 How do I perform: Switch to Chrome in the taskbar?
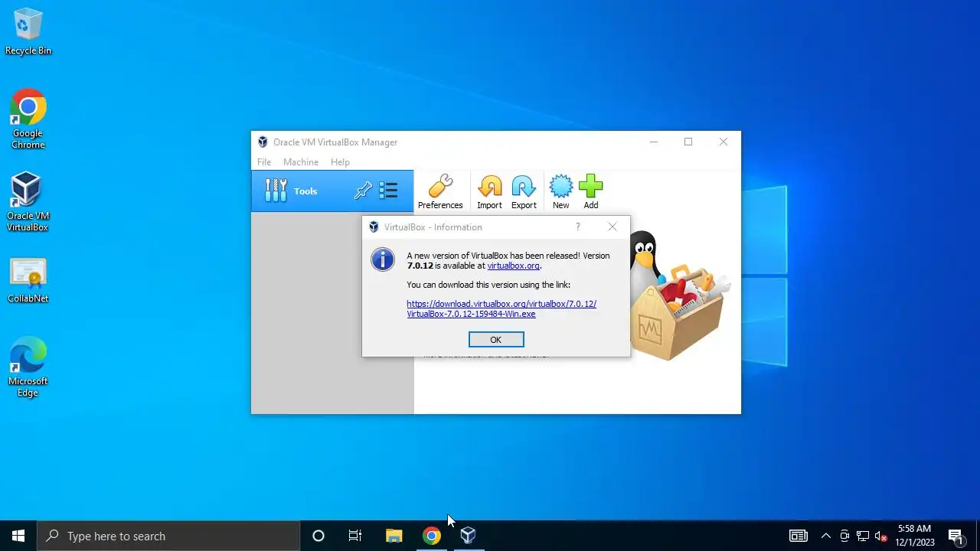pos(432,536)
